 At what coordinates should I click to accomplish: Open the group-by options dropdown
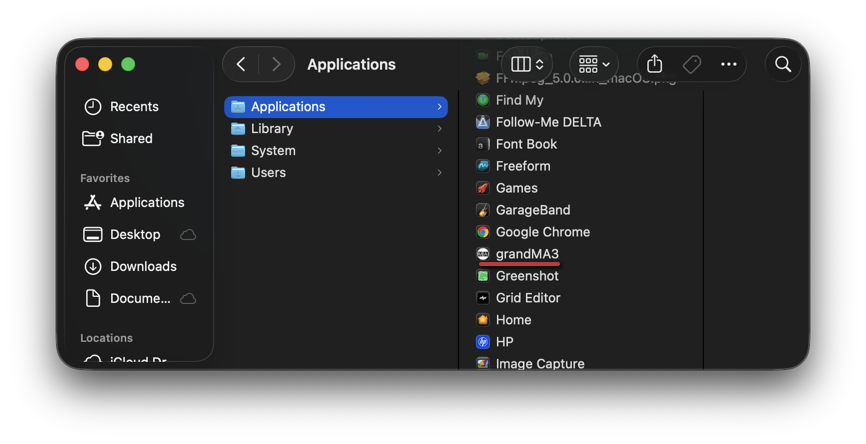594,65
